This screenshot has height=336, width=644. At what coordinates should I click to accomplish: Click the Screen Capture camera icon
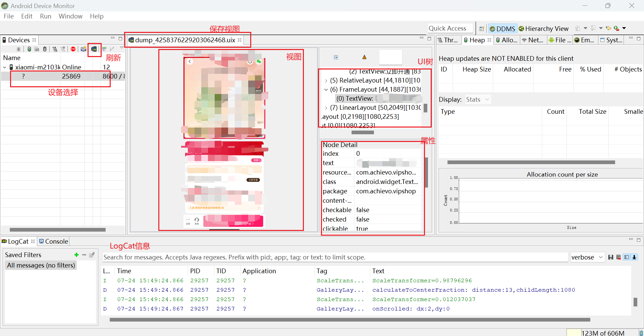[84, 49]
